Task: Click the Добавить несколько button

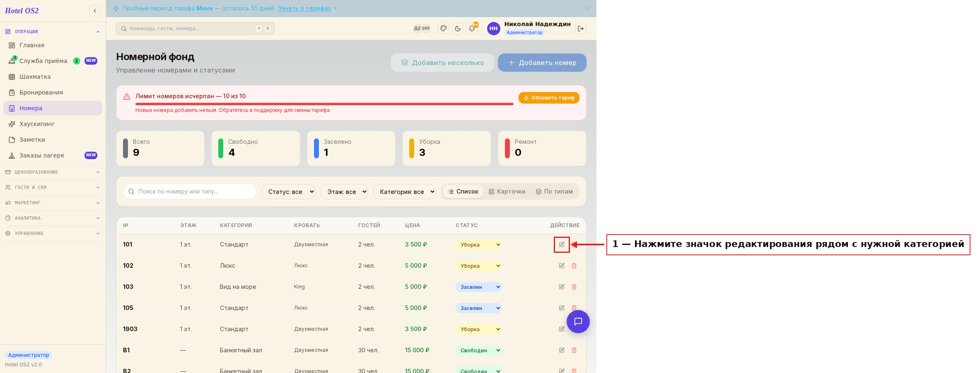Action: click(x=442, y=63)
